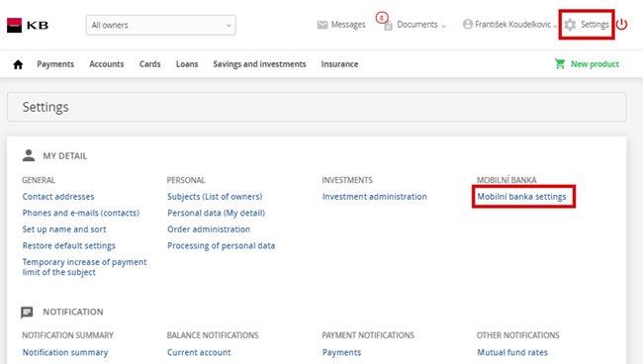
Task: Open Subjects (List of owners)
Action: point(215,197)
